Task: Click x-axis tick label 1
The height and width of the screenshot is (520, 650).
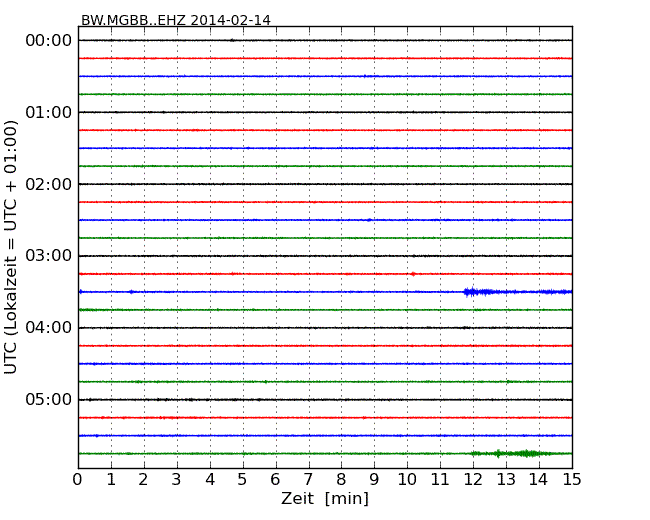Action: click(x=111, y=480)
